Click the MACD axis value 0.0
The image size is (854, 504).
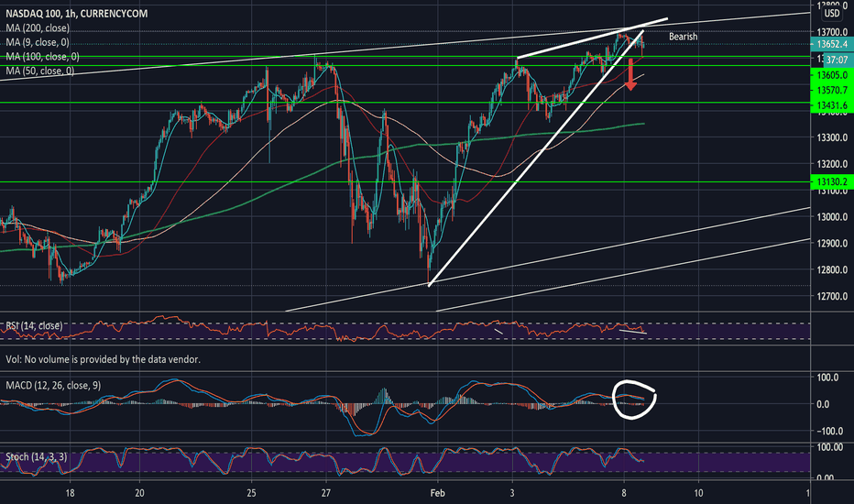pos(823,404)
